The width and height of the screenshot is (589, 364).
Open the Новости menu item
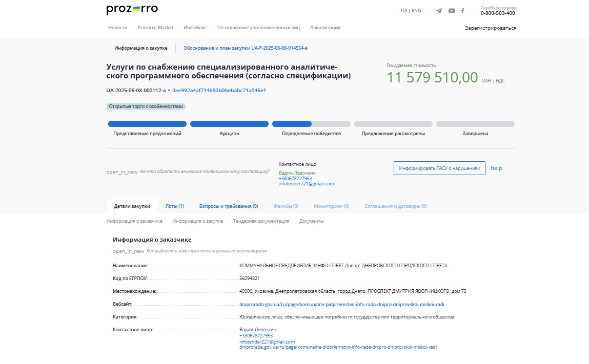pos(117,28)
